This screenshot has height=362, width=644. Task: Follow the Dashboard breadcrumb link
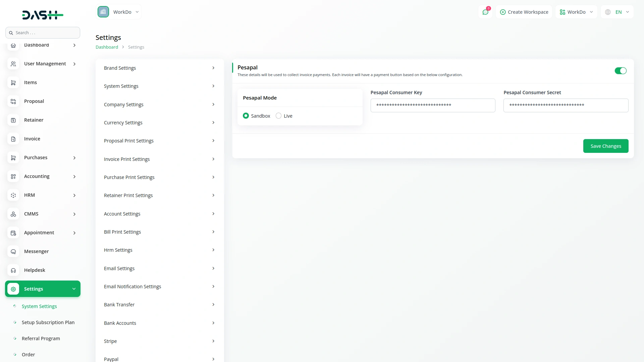(x=107, y=47)
